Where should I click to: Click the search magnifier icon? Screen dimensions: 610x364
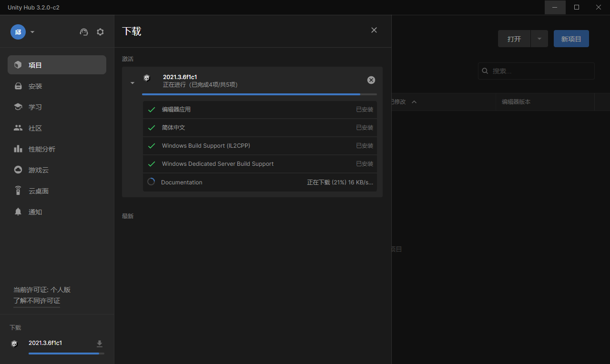[485, 71]
